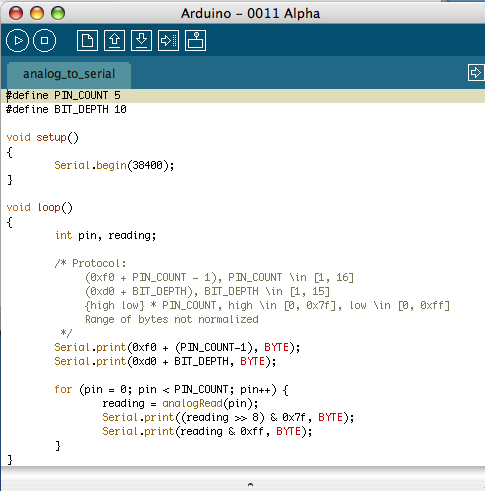Save the sketch with the Save icon
Screen dimensions: 485x491
pyautogui.click(x=141, y=40)
